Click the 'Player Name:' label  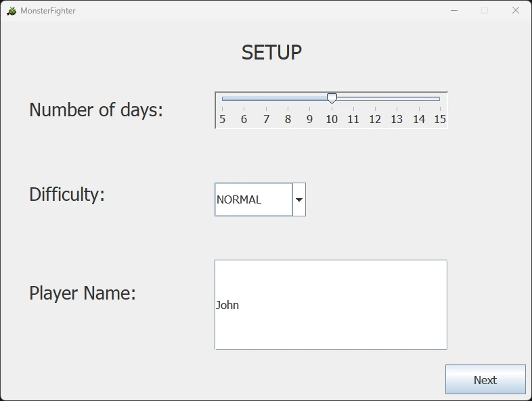[83, 293]
